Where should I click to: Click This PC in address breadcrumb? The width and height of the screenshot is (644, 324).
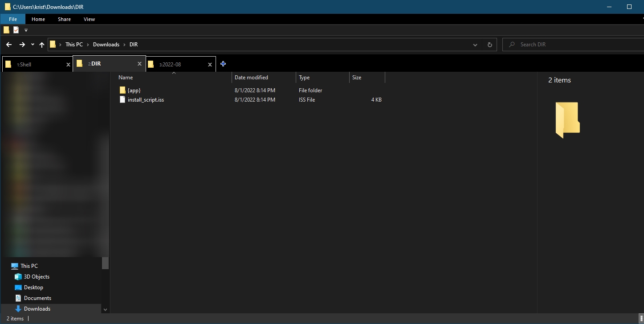(74, 45)
